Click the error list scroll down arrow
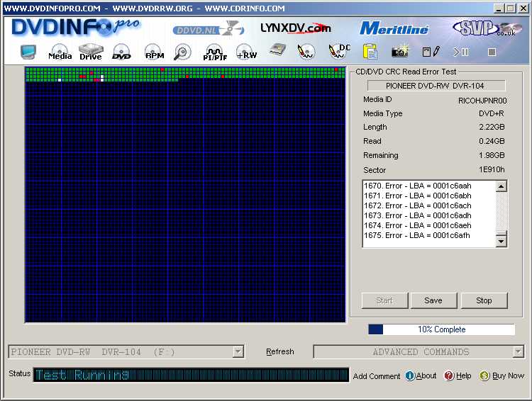This screenshot has width=532, height=401. [x=501, y=242]
